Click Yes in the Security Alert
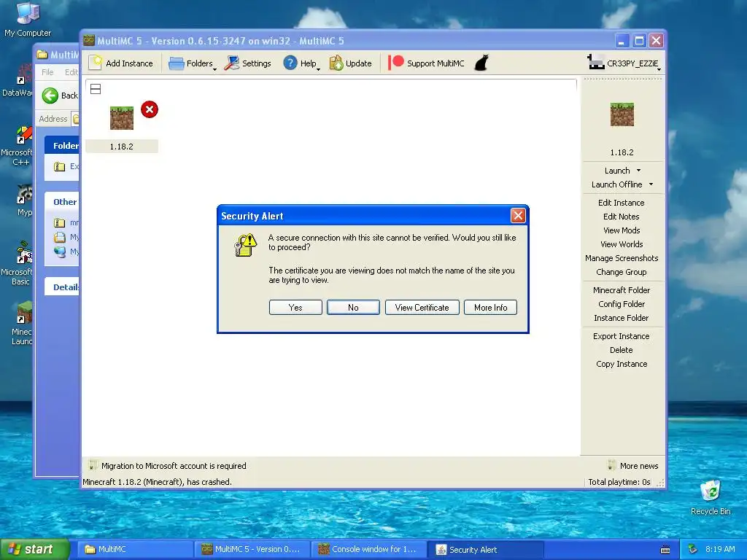 [x=295, y=307]
